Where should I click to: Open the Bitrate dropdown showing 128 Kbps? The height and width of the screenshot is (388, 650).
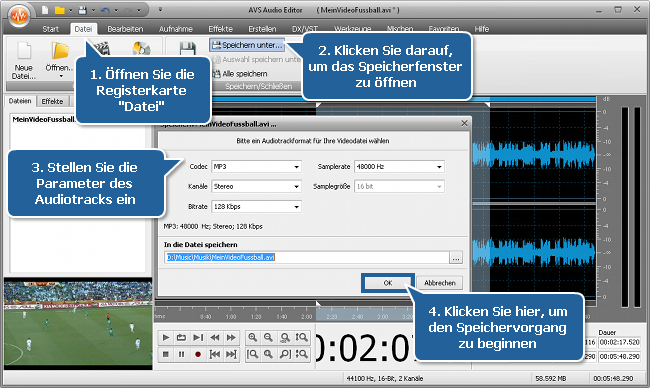click(x=256, y=206)
